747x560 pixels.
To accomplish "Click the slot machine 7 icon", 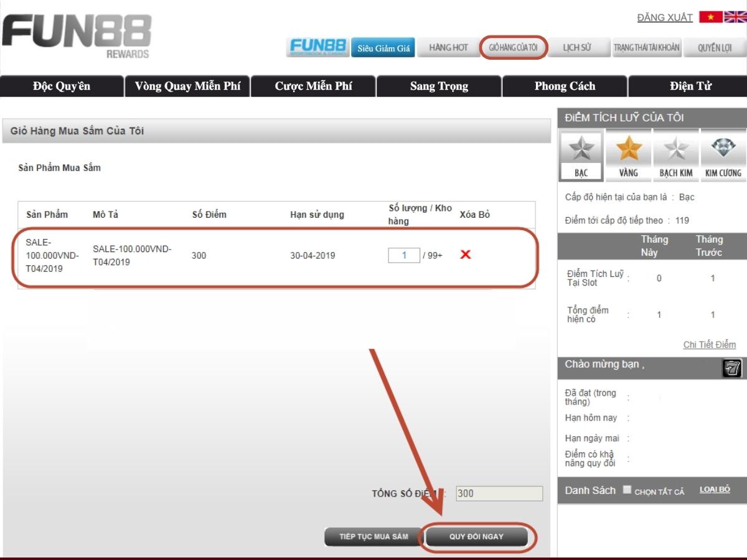I will (731, 368).
